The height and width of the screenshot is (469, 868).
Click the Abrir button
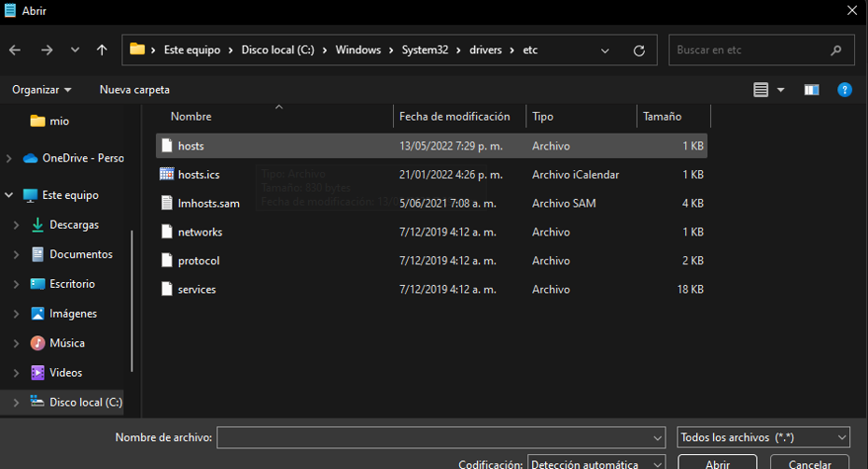(718, 462)
